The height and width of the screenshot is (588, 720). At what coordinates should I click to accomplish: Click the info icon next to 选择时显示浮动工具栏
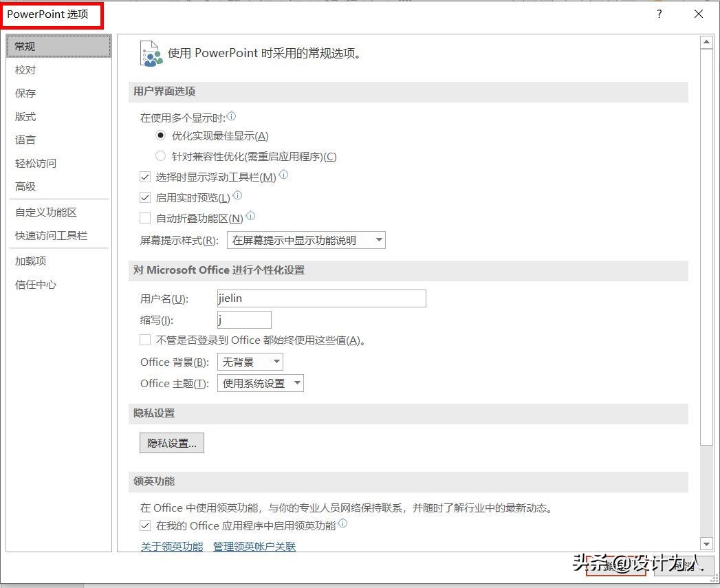pos(283,176)
